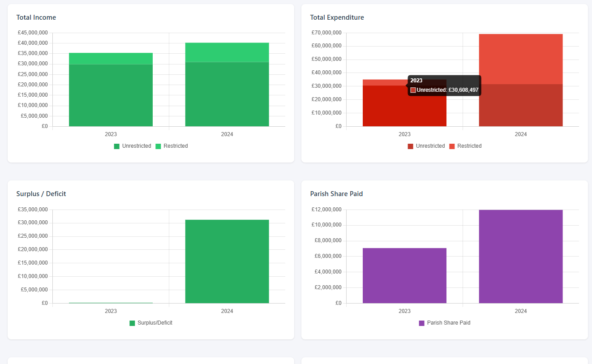Viewport: 592px width, 364px height.
Task: Click tooltip text Unrestricted: £30,608,497
Action: (x=447, y=90)
